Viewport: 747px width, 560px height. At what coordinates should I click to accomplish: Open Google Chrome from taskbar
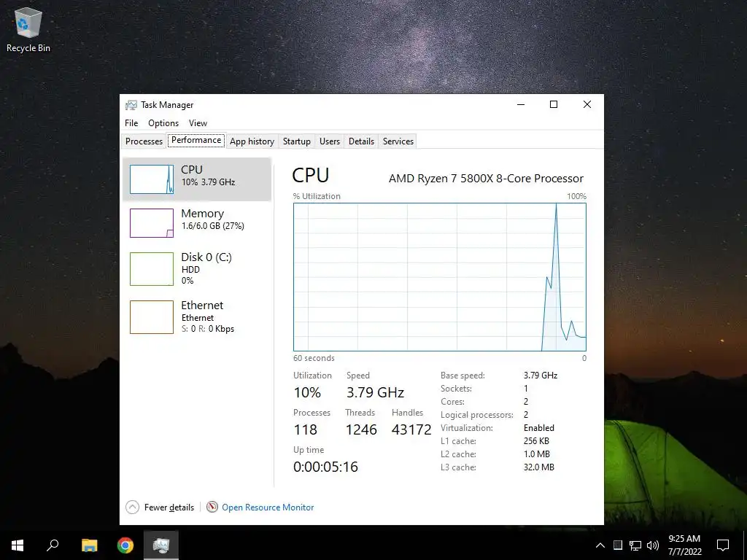click(125, 545)
